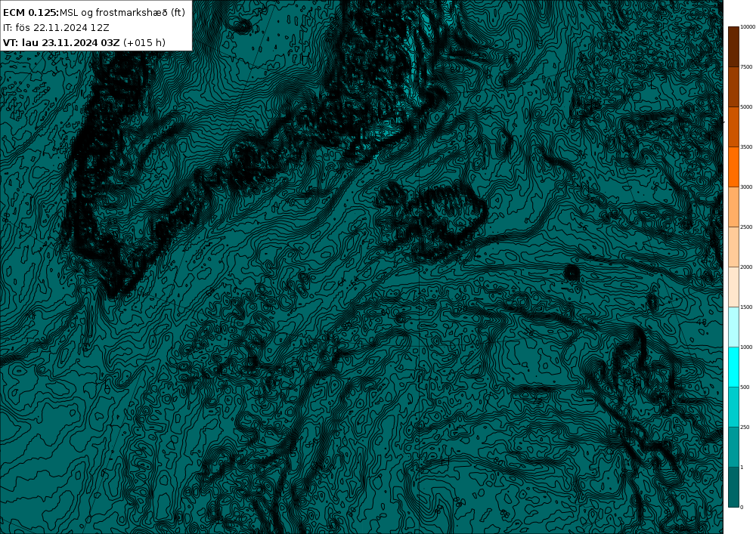Select the bright orange 3000–3500 colorbar segment

click(x=733, y=167)
